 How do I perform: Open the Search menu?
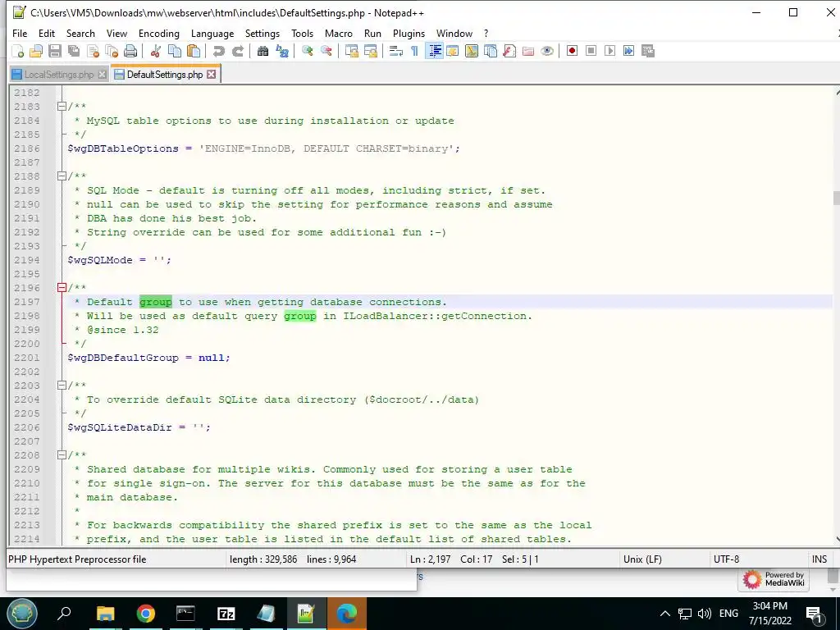(x=80, y=33)
